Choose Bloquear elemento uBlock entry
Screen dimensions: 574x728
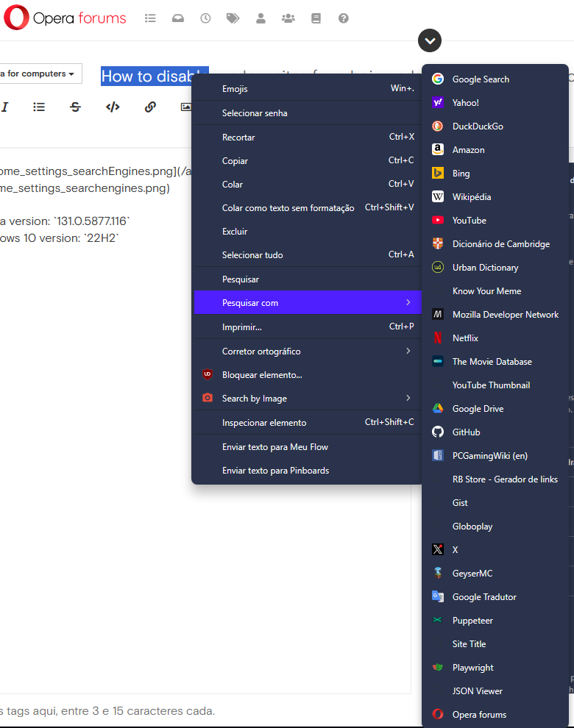tap(307, 375)
